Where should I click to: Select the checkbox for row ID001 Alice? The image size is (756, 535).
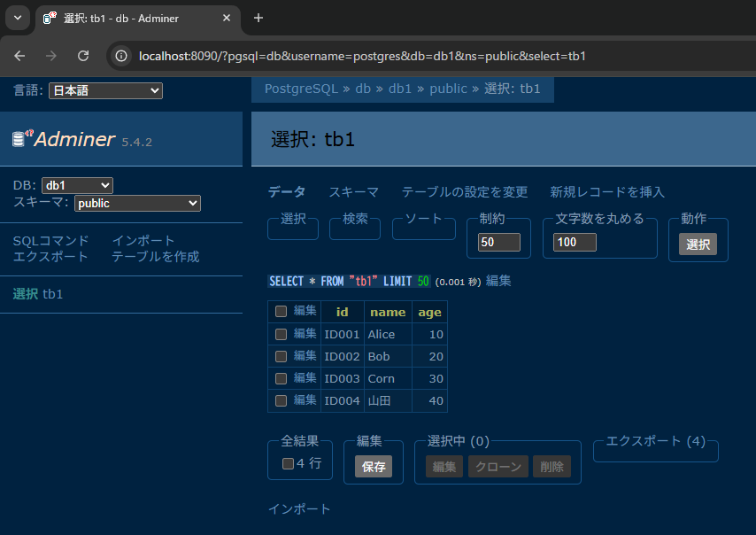pos(279,334)
